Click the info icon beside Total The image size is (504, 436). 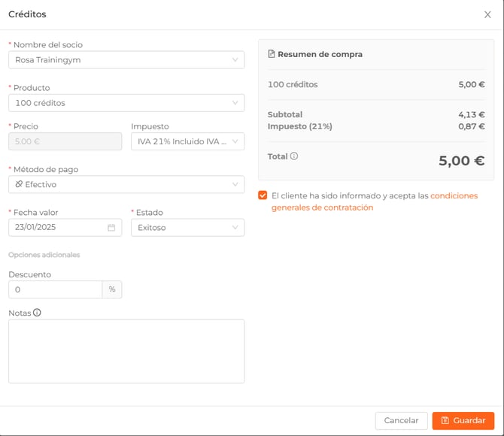click(294, 156)
